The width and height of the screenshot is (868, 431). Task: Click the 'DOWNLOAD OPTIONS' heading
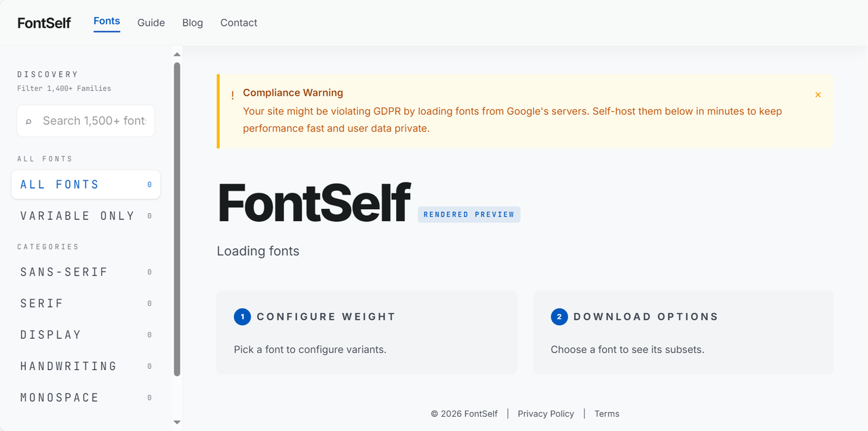coord(646,317)
